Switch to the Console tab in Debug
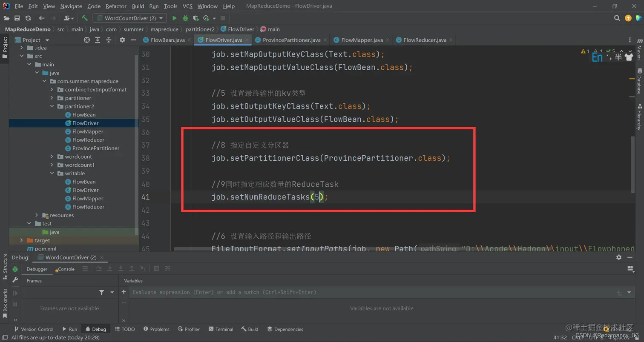The height and width of the screenshot is (342, 644). click(x=65, y=269)
